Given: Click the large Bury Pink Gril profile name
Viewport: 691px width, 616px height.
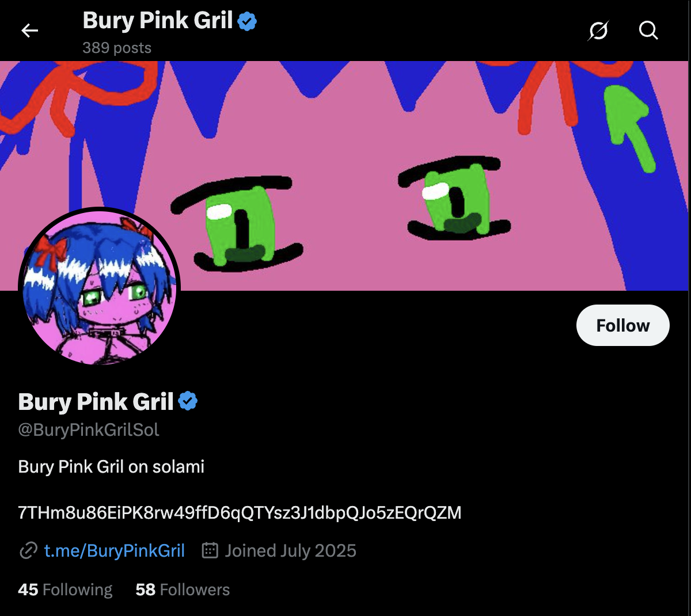Looking at the screenshot, I should pos(96,402).
